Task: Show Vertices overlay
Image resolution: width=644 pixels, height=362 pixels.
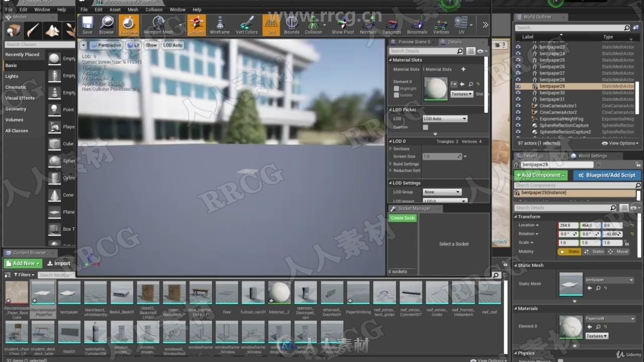Action: pos(441,25)
